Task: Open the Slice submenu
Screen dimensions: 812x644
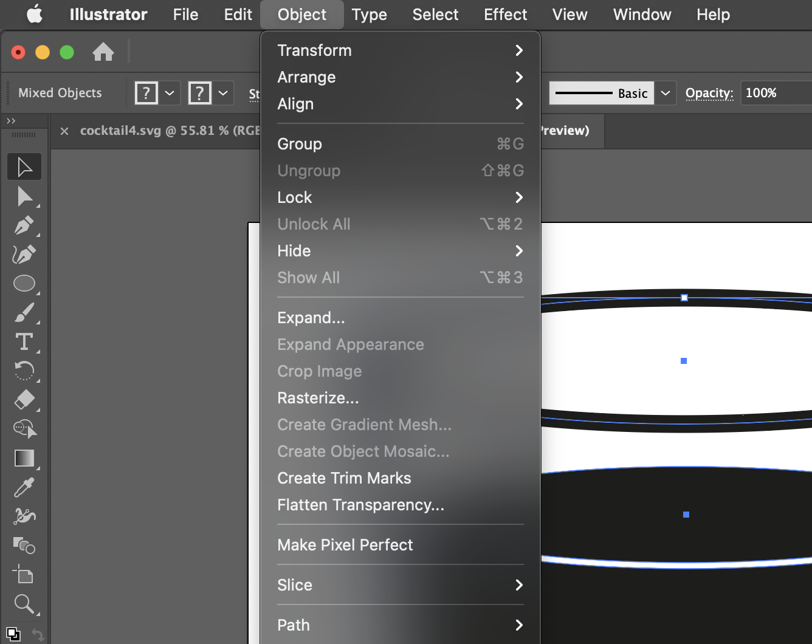Action: [x=401, y=585]
